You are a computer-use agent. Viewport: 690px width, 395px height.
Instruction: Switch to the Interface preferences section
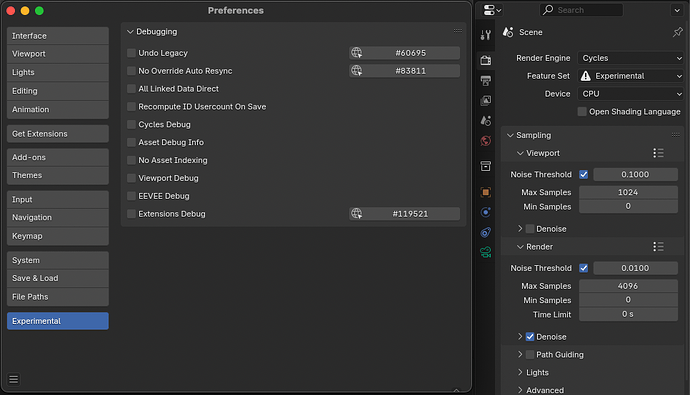[x=58, y=36]
